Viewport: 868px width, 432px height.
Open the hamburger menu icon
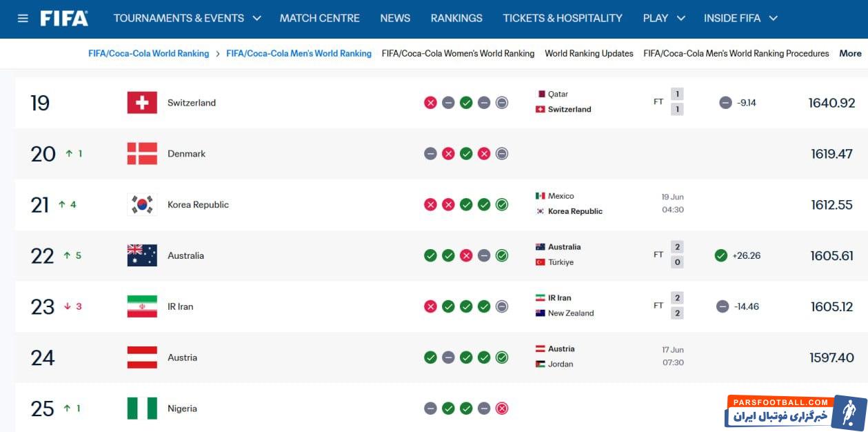(x=23, y=19)
